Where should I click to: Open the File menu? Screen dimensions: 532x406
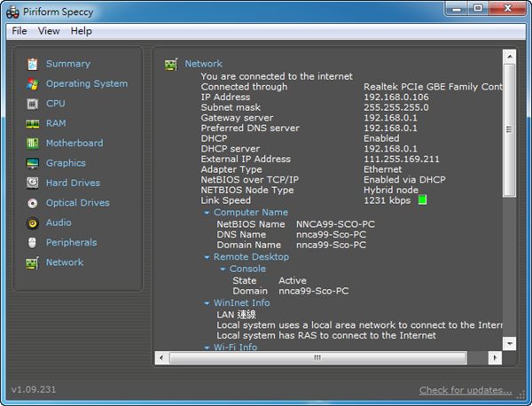20,31
